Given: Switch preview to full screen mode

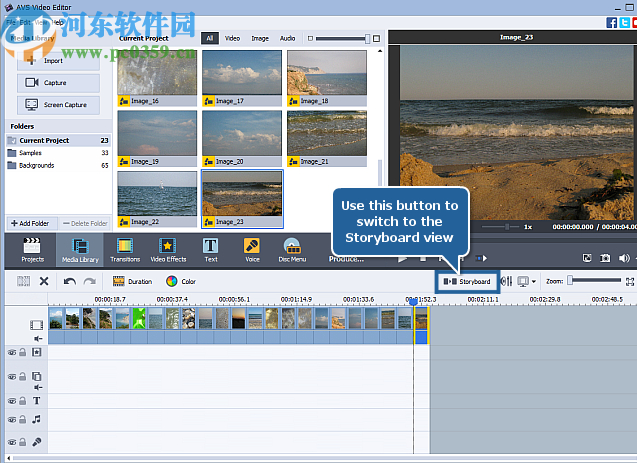Looking at the screenshot, I should click(x=587, y=258).
